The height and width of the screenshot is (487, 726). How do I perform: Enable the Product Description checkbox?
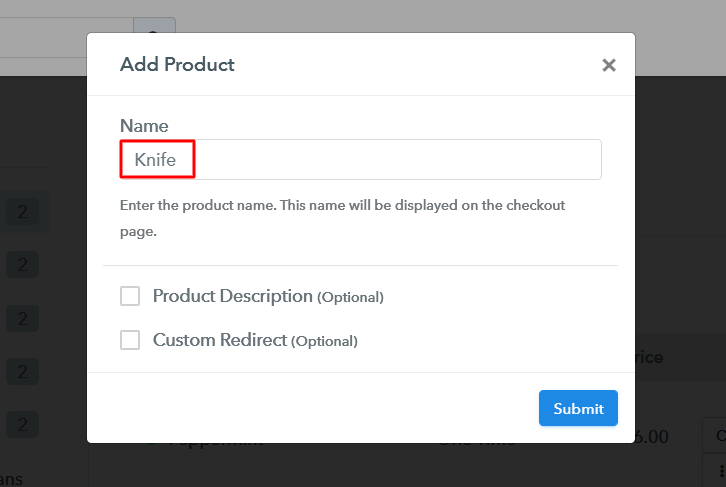click(130, 296)
